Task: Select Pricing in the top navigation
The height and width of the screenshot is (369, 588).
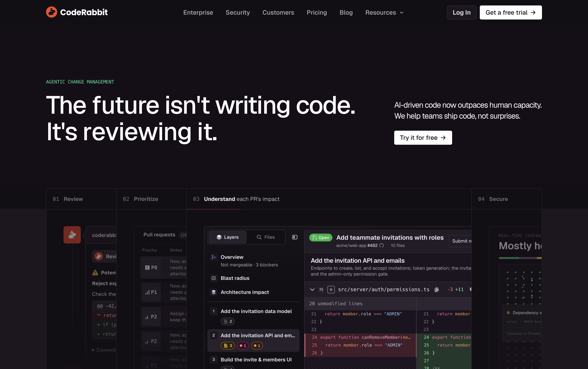Action: click(317, 12)
